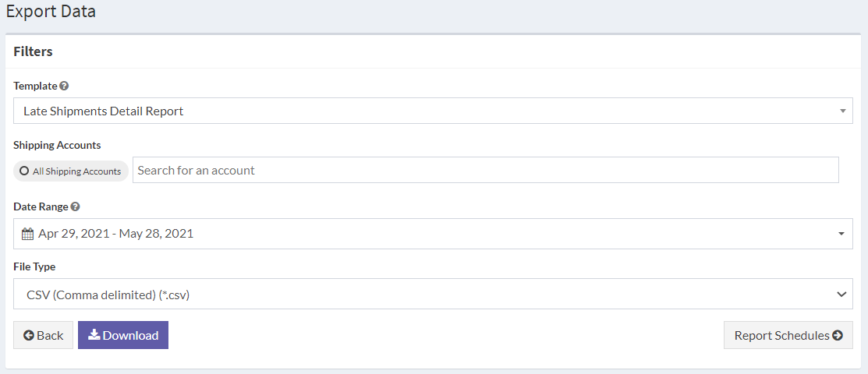Go back with the Back button
868x374 pixels.
click(44, 335)
